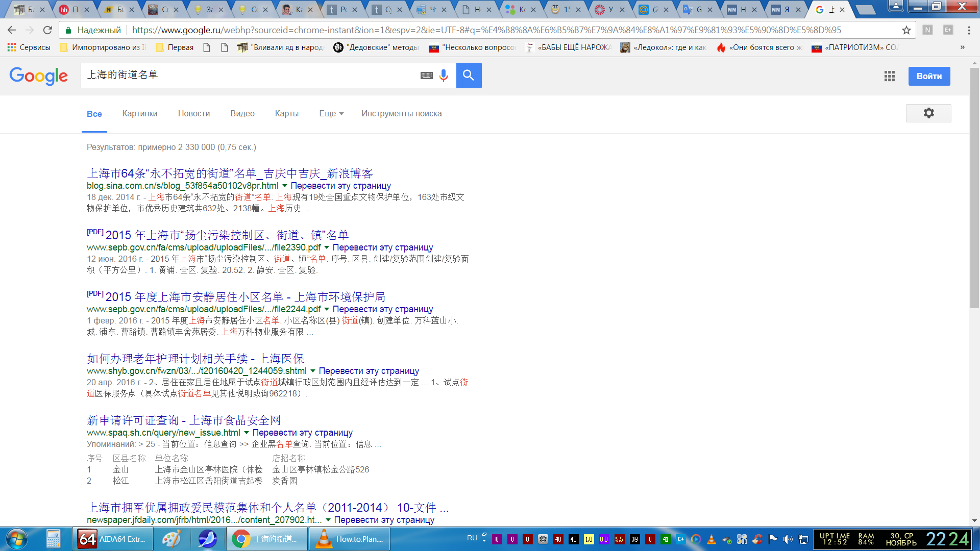
Task: Bookmark this page with the star icon
Action: pyautogui.click(x=906, y=30)
